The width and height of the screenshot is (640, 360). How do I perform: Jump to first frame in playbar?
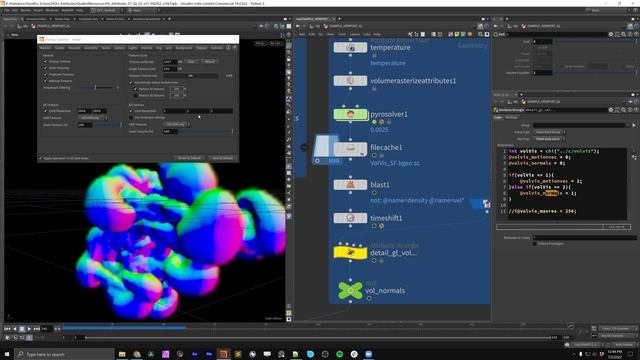coord(7,329)
